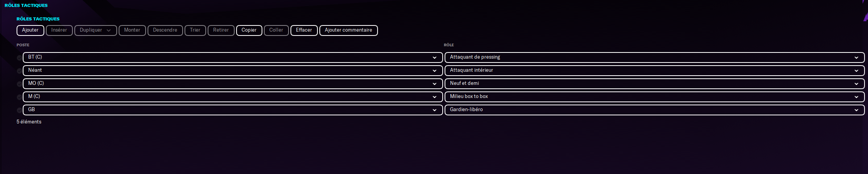This screenshot has width=868, height=174.
Task: Toggle the check icon beside BT (C)
Action: coord(19,58)
